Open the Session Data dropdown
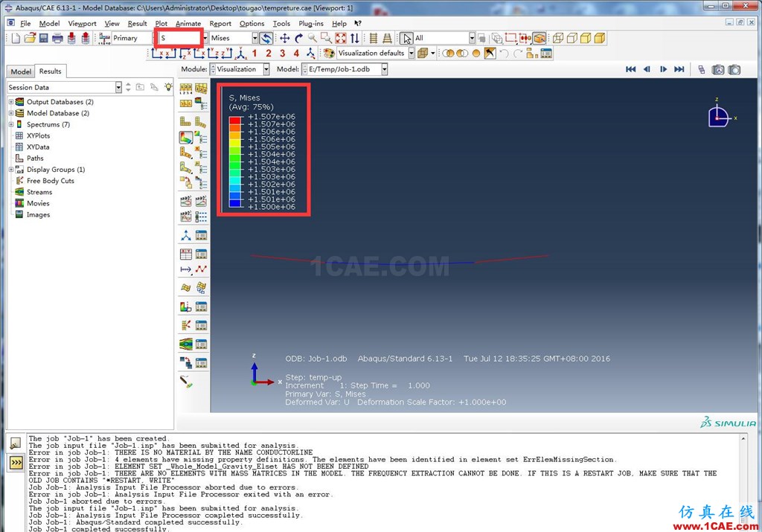The width and height of the screenshot is (762, 532). [118, 88]
